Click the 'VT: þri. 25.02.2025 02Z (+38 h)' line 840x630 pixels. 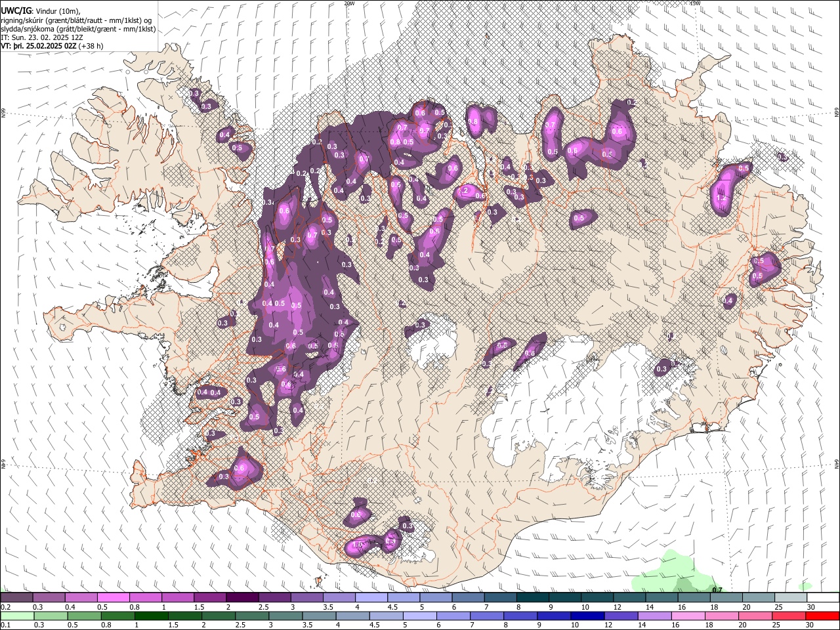(x=52, y=46)
